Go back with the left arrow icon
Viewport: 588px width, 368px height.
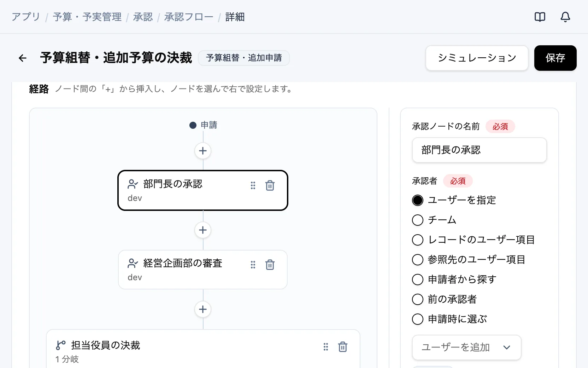click(x=23, y=58)
